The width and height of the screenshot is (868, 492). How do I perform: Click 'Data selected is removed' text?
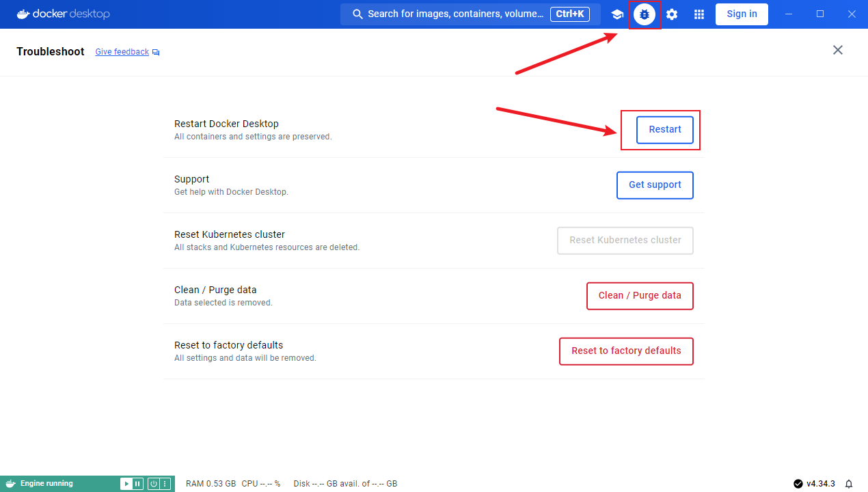point(223,303)
